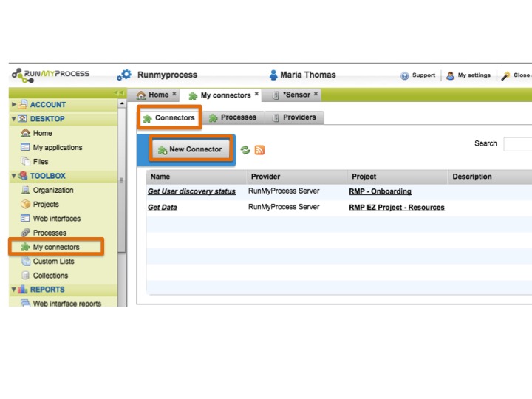Close the *Sensor tab
This screenshot has width=532, height=399.
click(x=316, y=94)
